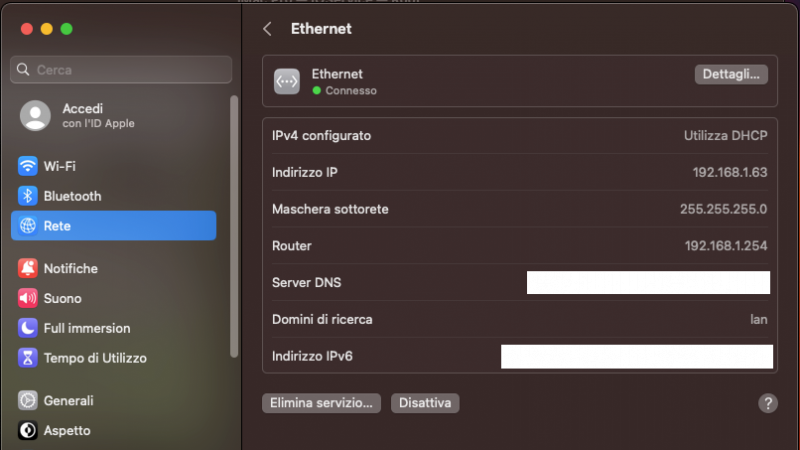Image resolution: width=800 pixels, height=450 pixels.
Task: Click the Aspetto appearance icon
Action: pos(27,431)
